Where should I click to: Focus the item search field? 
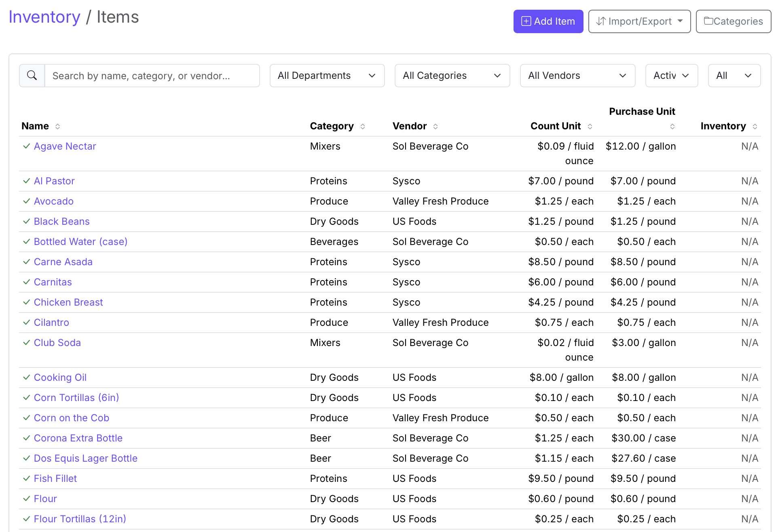152,76
